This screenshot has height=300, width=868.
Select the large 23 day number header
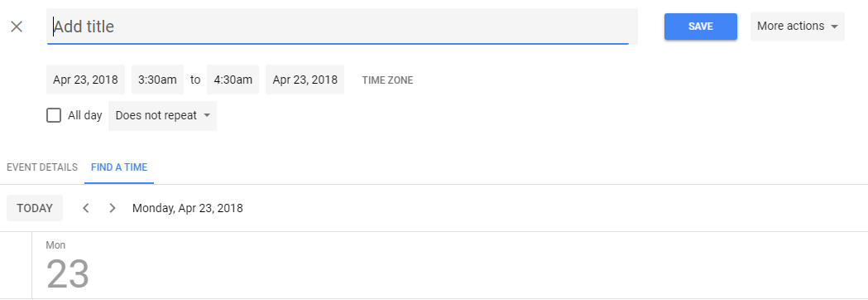(x=68, y=274)
